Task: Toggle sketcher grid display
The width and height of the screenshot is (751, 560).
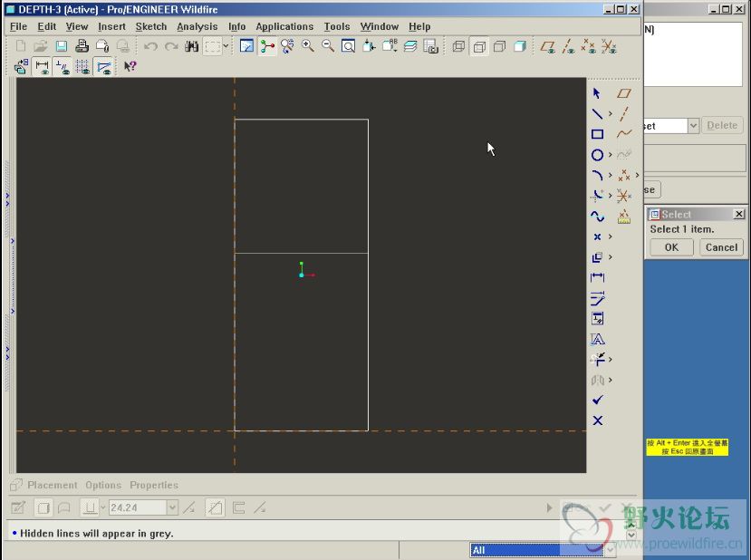Action: click(x=82, y=66)
